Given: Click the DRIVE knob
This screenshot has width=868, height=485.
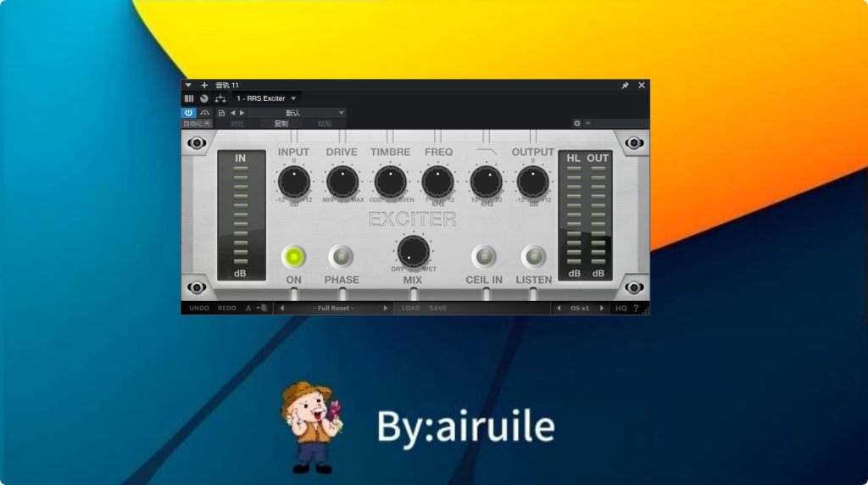Looking at the screenshot, I should pos(342,181).
